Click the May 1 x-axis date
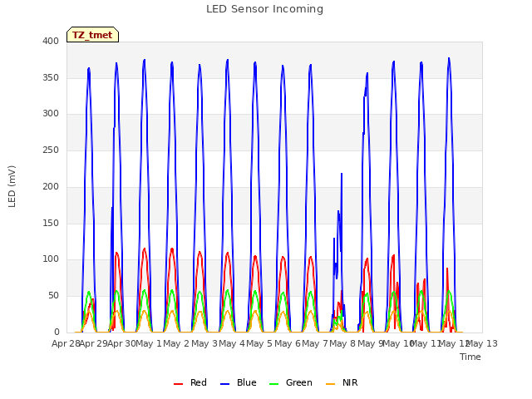The image size is (532, 399). (x=149, y=343)
